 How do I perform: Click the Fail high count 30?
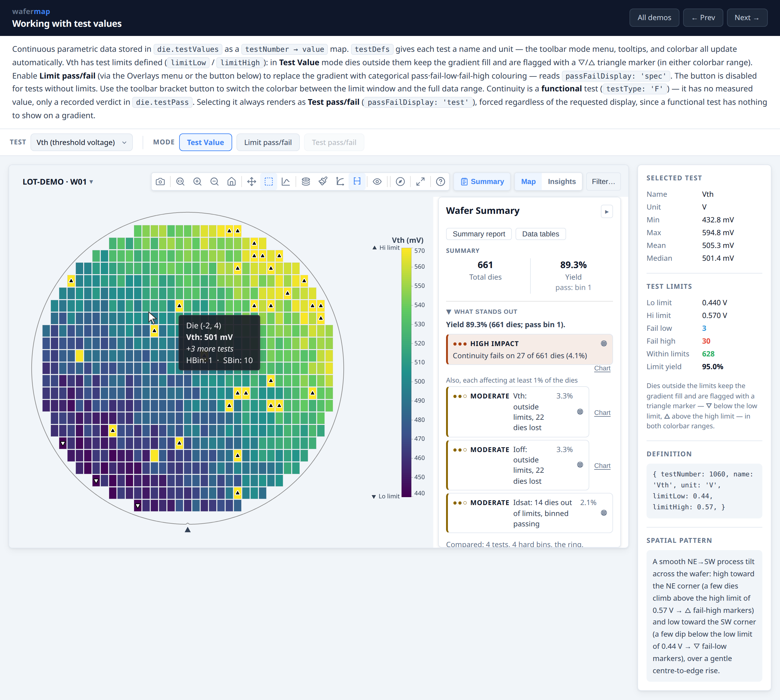706,341
